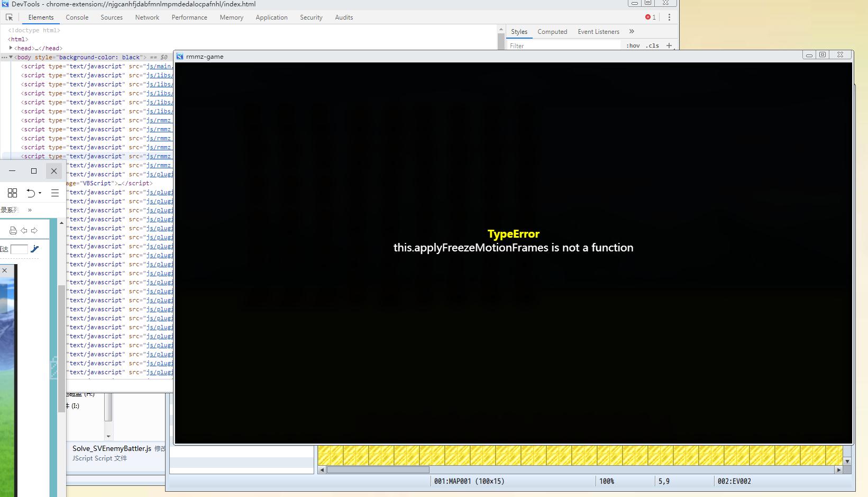This screenshot has height=497, width=868.
Task: Click the red error count indicator
Action: point(651,17)
